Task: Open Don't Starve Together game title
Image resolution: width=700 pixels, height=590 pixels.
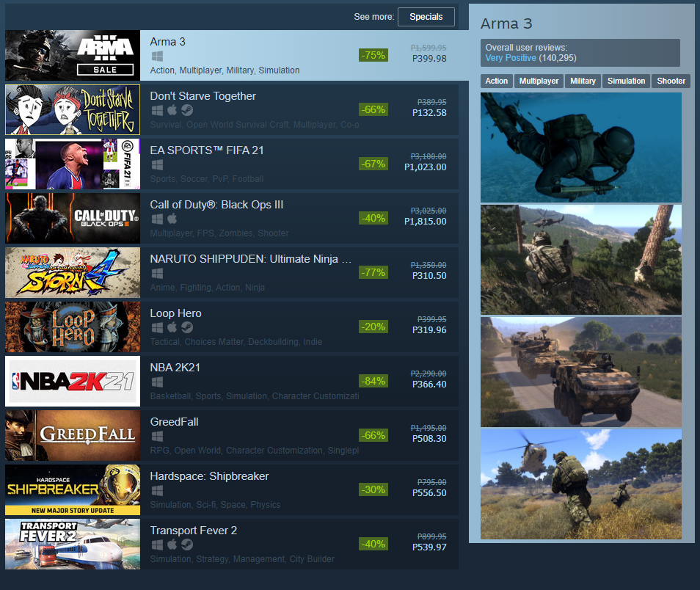Action: coord(203,96)
